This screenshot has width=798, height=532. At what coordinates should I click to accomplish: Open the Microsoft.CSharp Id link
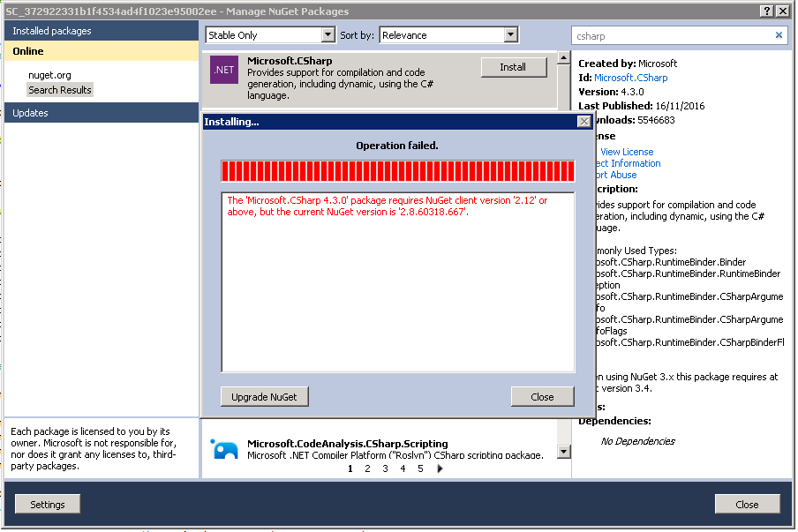630,78
